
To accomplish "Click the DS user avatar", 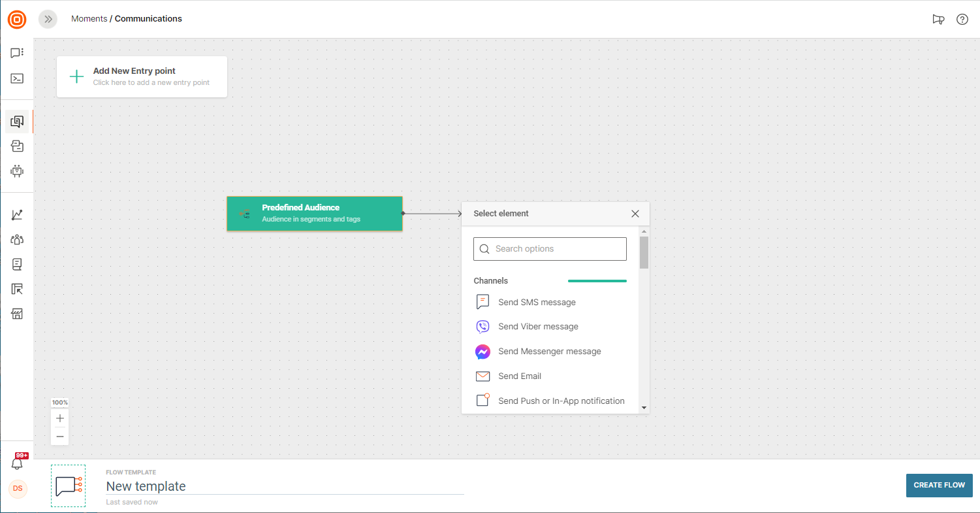I will pos(18,489).
